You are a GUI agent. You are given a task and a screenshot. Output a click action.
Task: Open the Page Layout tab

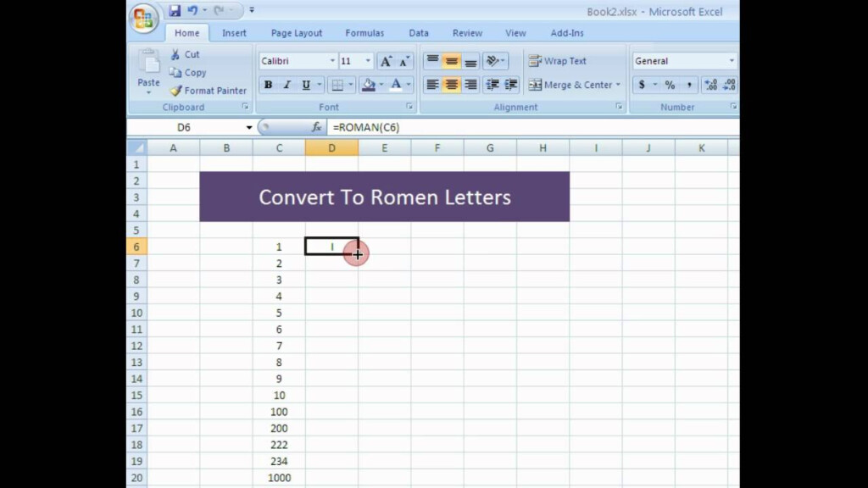tap(297, 33)
